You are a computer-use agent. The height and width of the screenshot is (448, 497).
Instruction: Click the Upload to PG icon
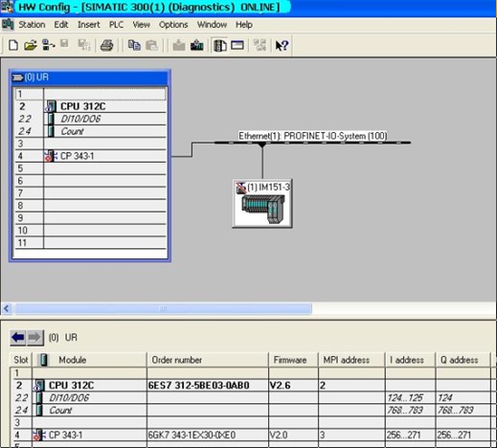click(197, 45)
